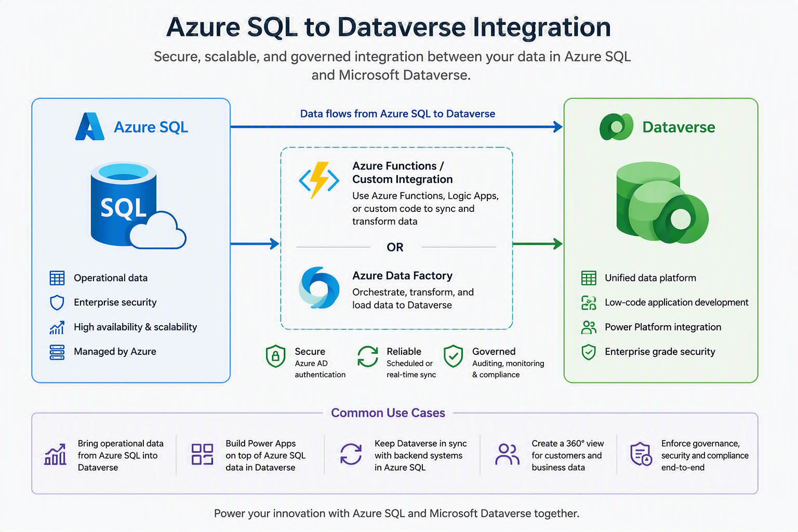Click the people icon beside Power Platform integration

589,327
